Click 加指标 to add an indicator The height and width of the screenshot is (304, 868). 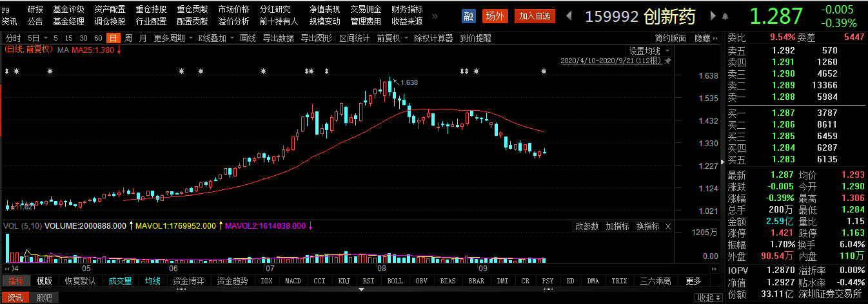tap(616, 226)
